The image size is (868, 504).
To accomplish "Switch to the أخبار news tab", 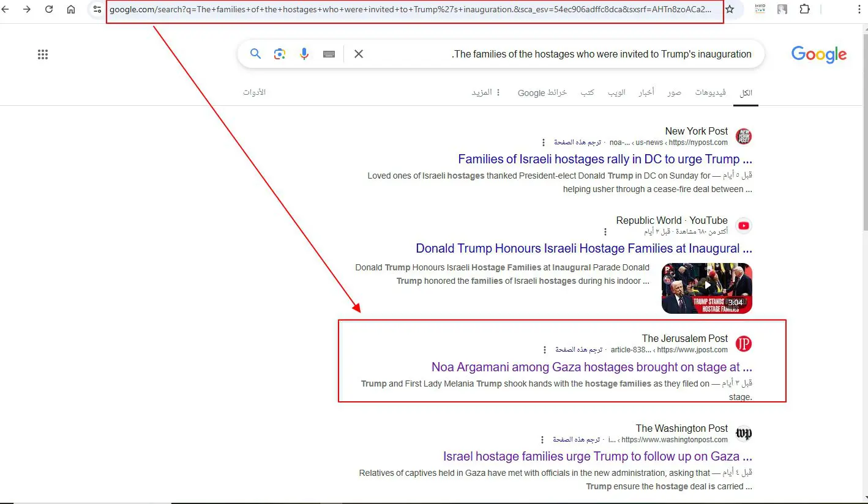I will pos(646,92).
